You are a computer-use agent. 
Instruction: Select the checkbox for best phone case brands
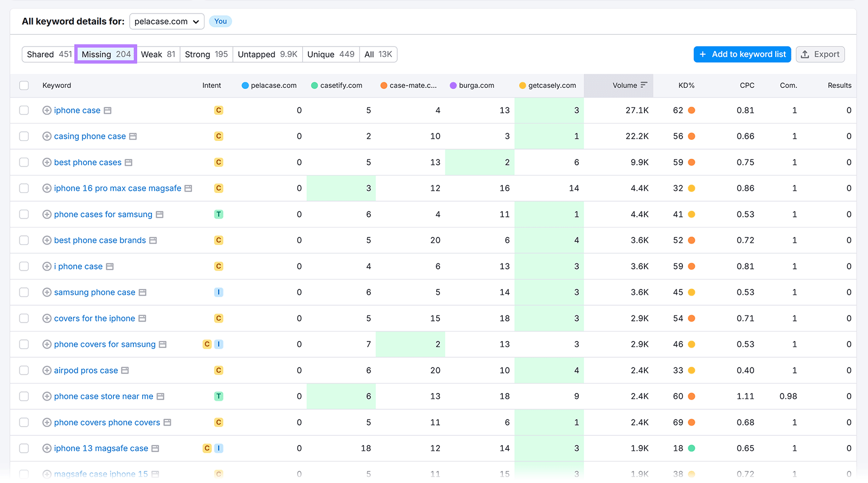24,241
